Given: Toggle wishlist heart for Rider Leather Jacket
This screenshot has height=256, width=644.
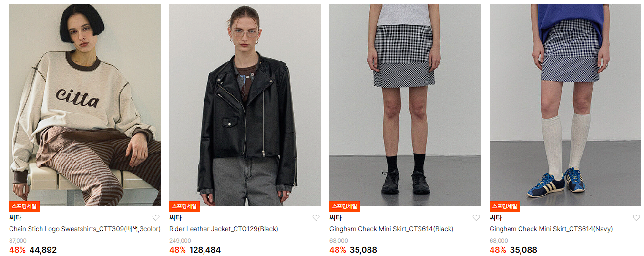Looking at the screenshot, I should [x=316, y=218].
